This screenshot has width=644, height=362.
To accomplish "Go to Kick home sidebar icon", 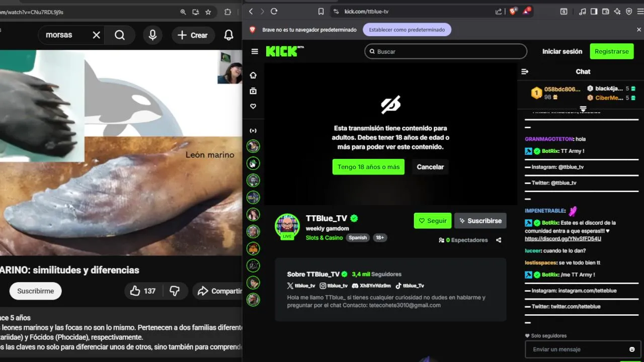I will click(x=253, y=75).
